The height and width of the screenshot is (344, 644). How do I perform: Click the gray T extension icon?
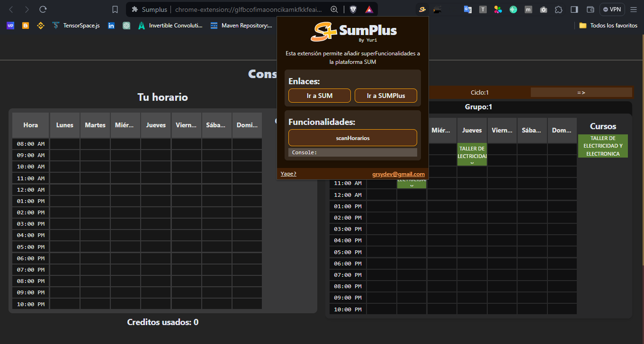coord(483,9)
